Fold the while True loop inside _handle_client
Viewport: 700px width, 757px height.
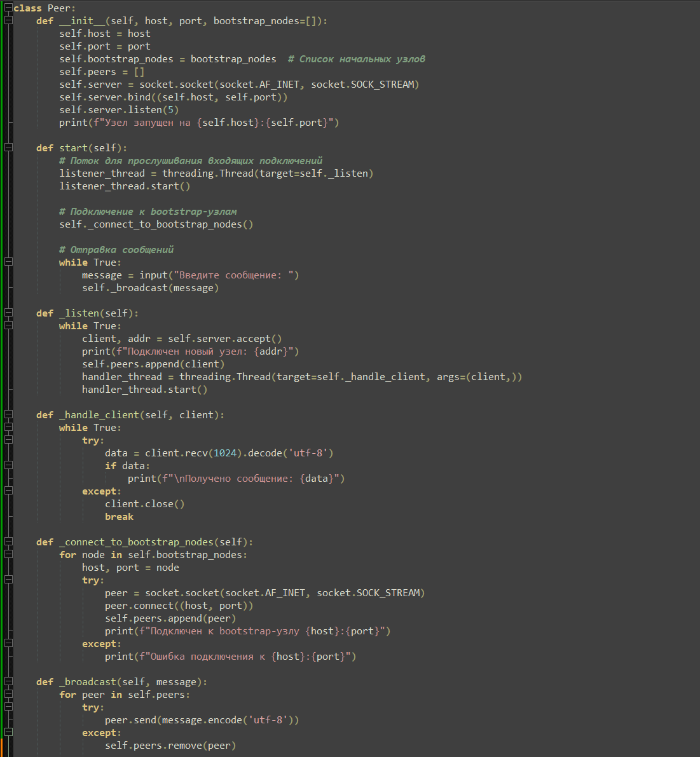pos(8,428)
